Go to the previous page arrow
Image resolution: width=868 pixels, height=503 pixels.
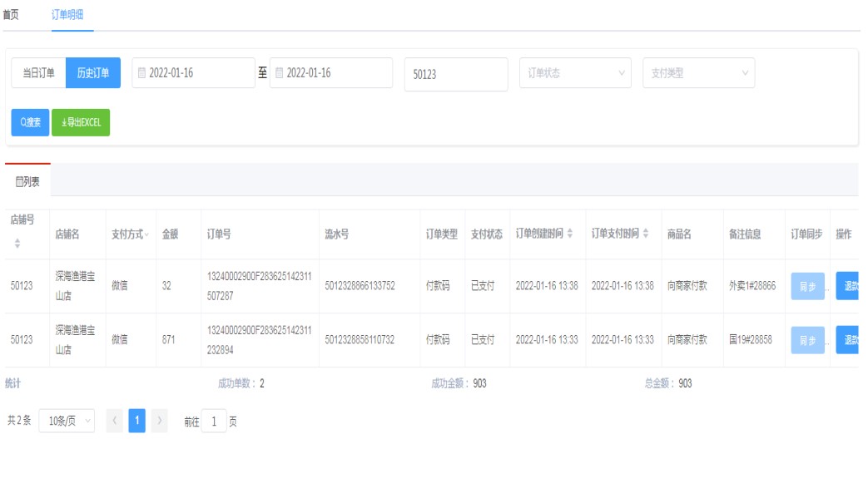(x=115, y=421)
